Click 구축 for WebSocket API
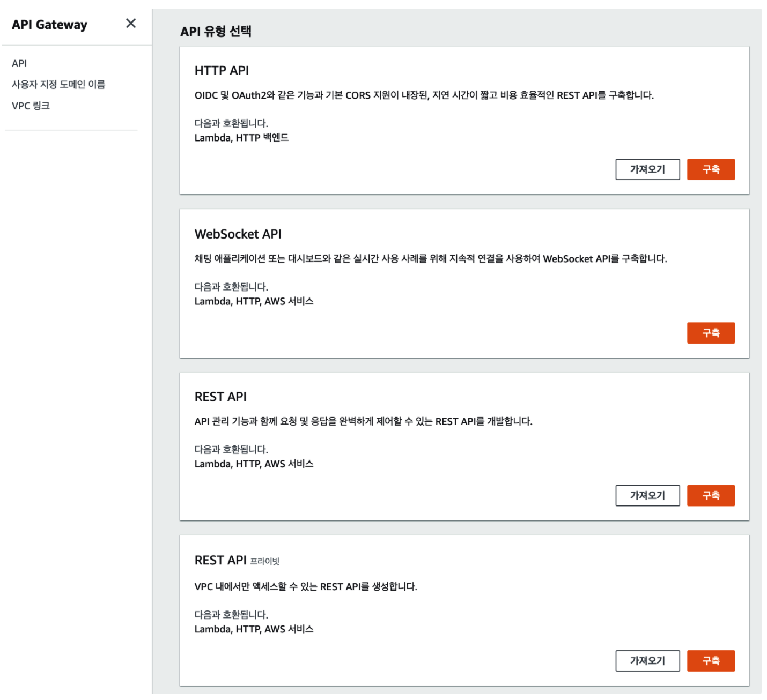 coord(711,333)
